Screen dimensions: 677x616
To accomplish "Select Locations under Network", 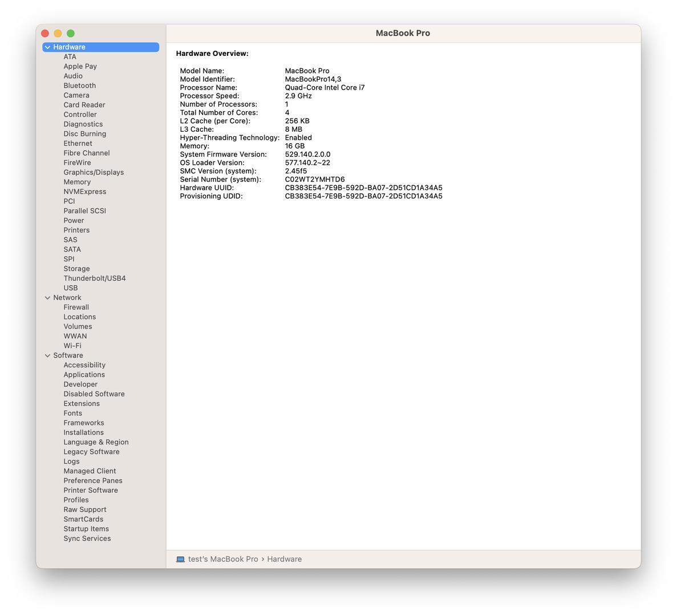I will point(79,317).
